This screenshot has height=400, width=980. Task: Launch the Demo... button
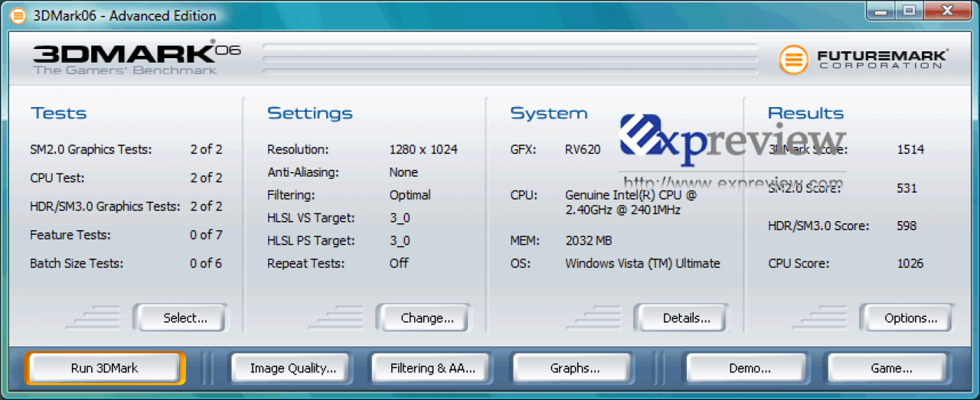tap(749, 368)
